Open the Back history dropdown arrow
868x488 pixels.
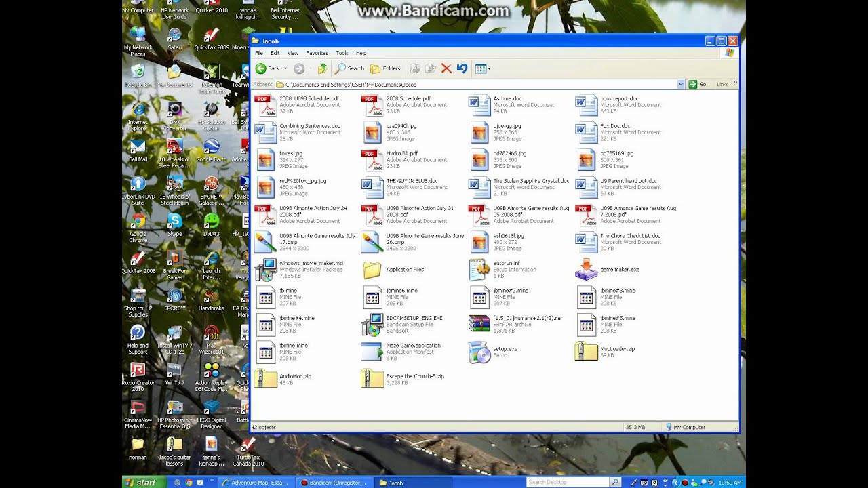[285, 68]
